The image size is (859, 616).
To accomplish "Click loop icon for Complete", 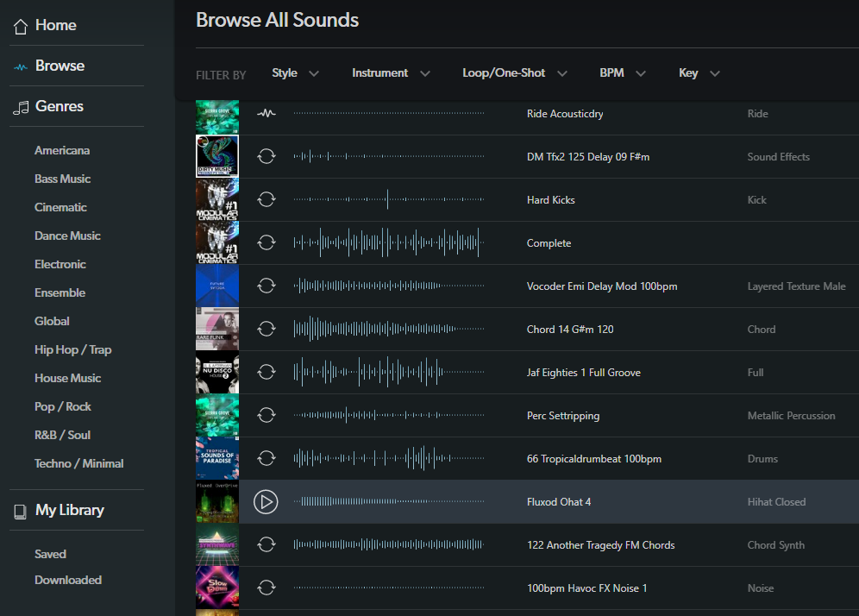I will [266, 242].
